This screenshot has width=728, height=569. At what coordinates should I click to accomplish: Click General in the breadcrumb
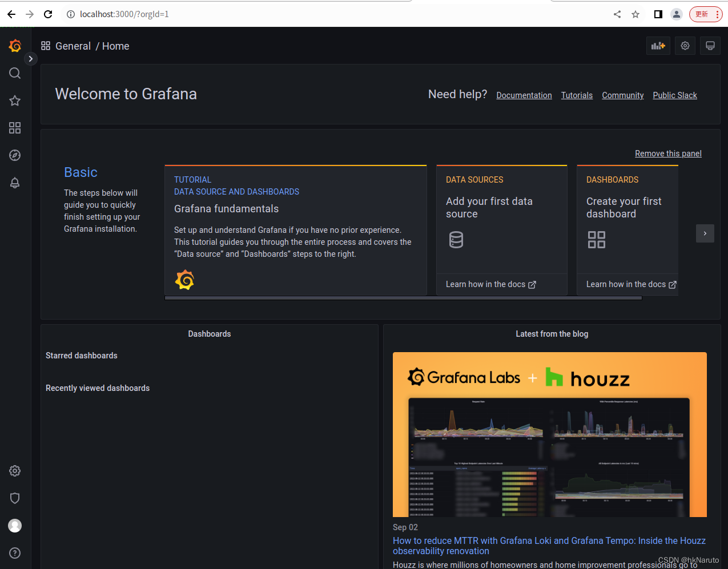pyautogui.click(x=73, y=46)
